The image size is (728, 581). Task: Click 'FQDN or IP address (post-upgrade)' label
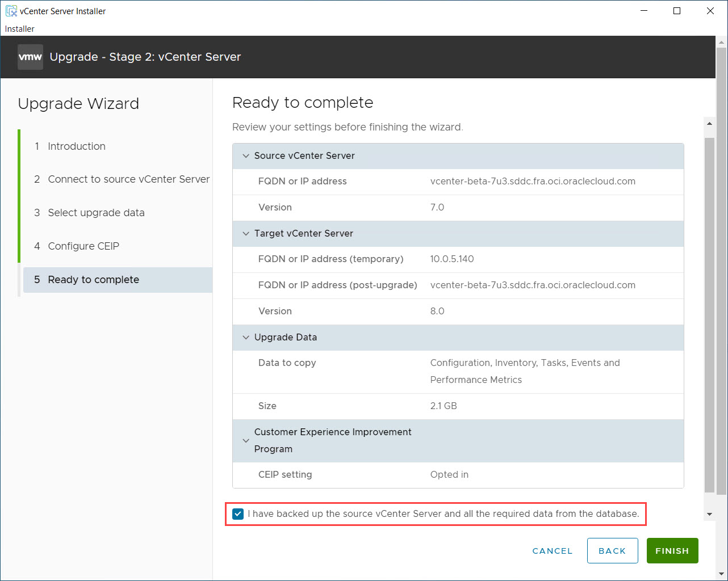pyautogui.click(x=337, y=285)
